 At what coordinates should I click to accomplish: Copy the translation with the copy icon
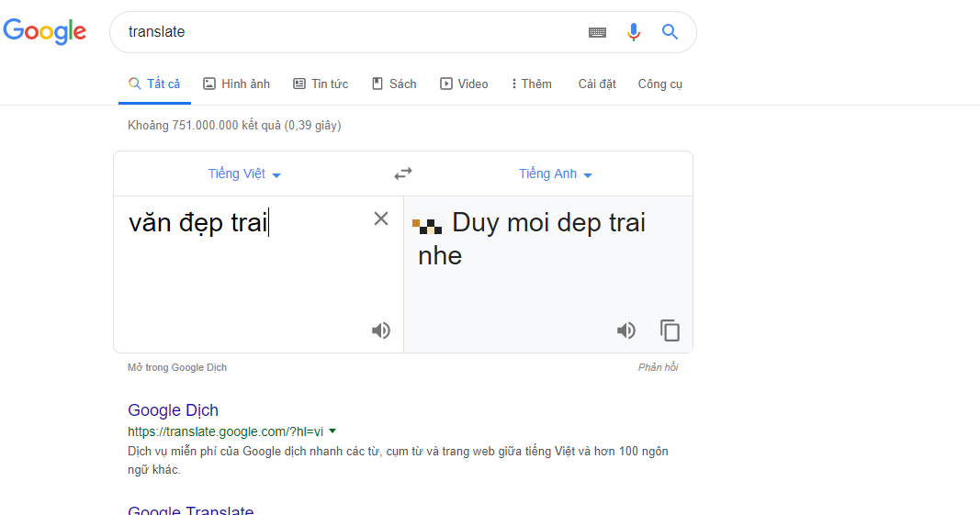(x=670, y=330)
